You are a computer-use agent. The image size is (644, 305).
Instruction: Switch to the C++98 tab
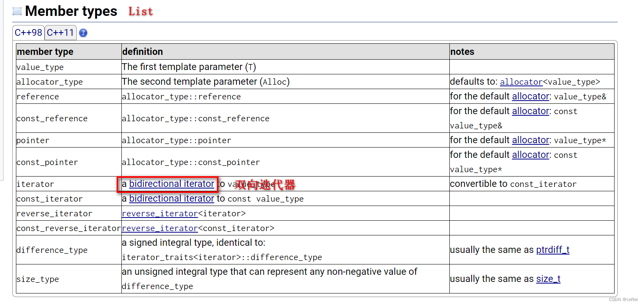[28, 33]
